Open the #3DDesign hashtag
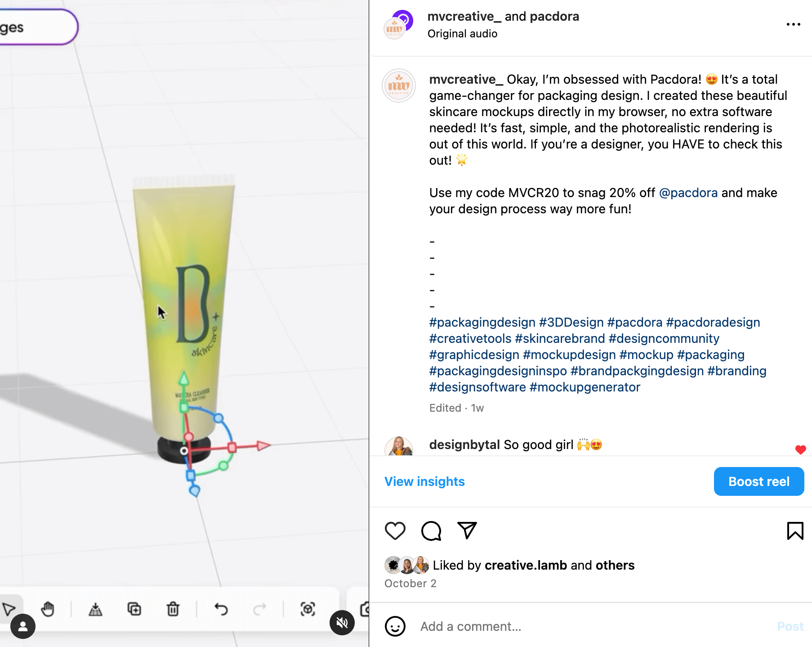The width and height of the screenshot is (812, 647). coord(571,322)
